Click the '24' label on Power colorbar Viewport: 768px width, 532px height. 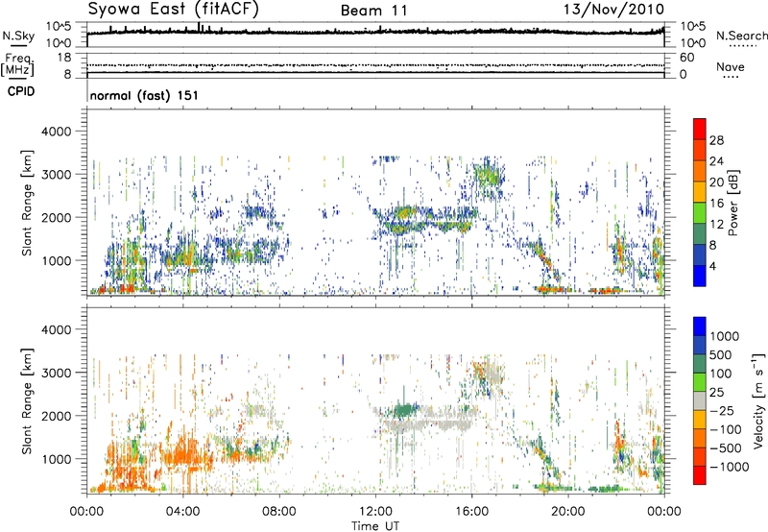tap(716, 161)
